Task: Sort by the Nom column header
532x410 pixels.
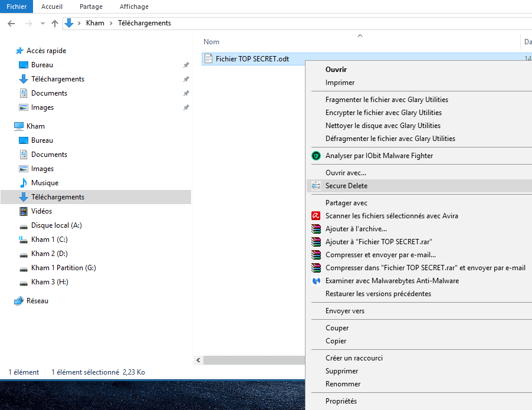Action: coord(211,42)
